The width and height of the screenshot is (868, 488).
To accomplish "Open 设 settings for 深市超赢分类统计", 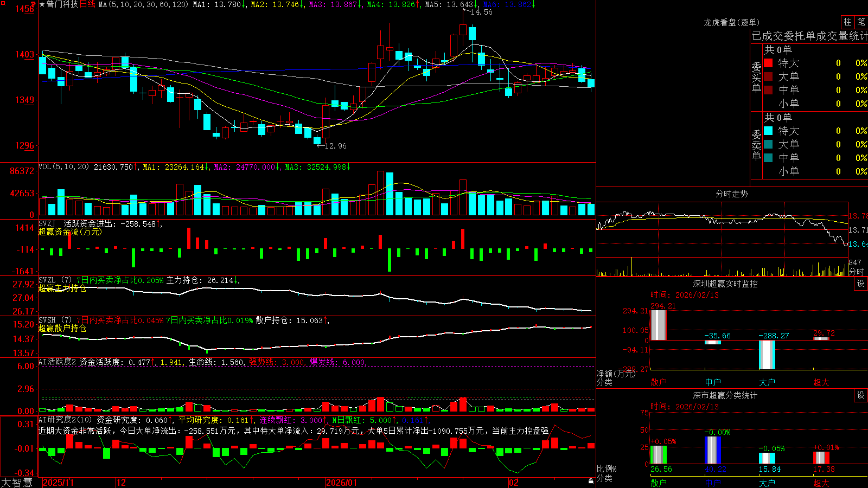I will point(861,395).
